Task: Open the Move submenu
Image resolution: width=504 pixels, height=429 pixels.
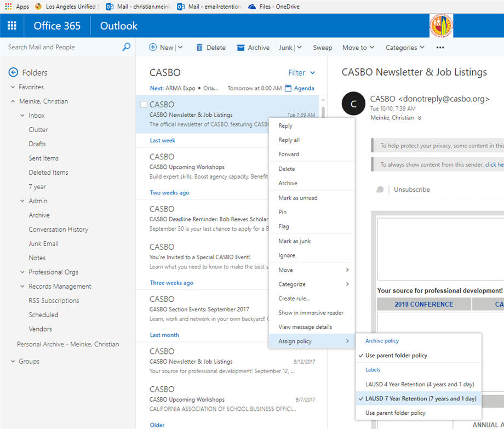Action: [x=312, y=270]
